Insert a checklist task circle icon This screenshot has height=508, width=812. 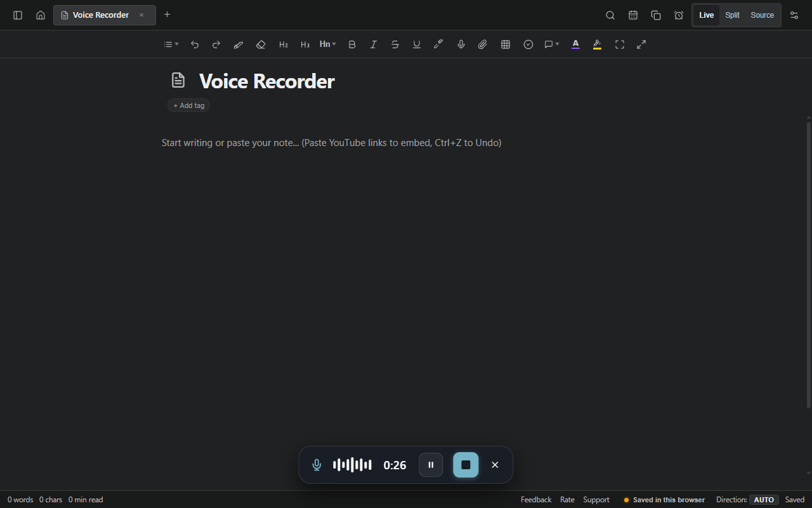click(528, 44)
